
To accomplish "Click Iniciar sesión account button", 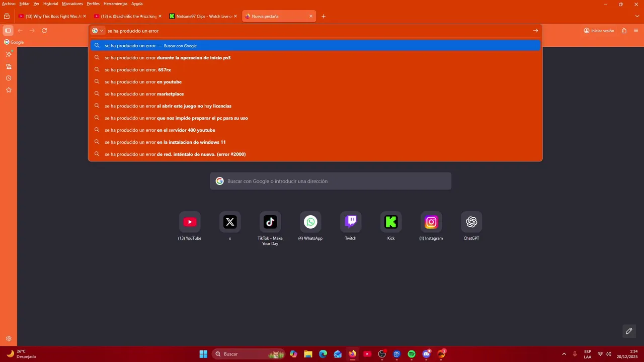I will 599,31.
